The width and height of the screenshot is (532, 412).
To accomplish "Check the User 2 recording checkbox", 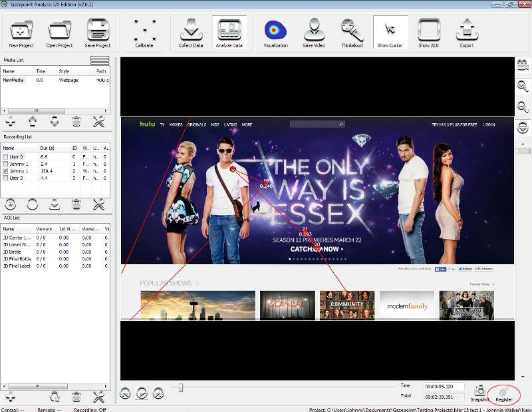I will click(x=5, y=178).
